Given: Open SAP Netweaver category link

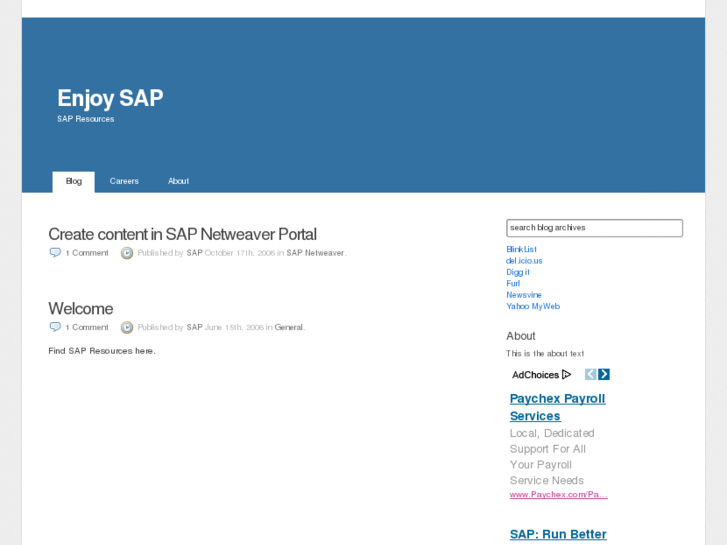Looking at the screenshot, I should (x=315, y=253).
